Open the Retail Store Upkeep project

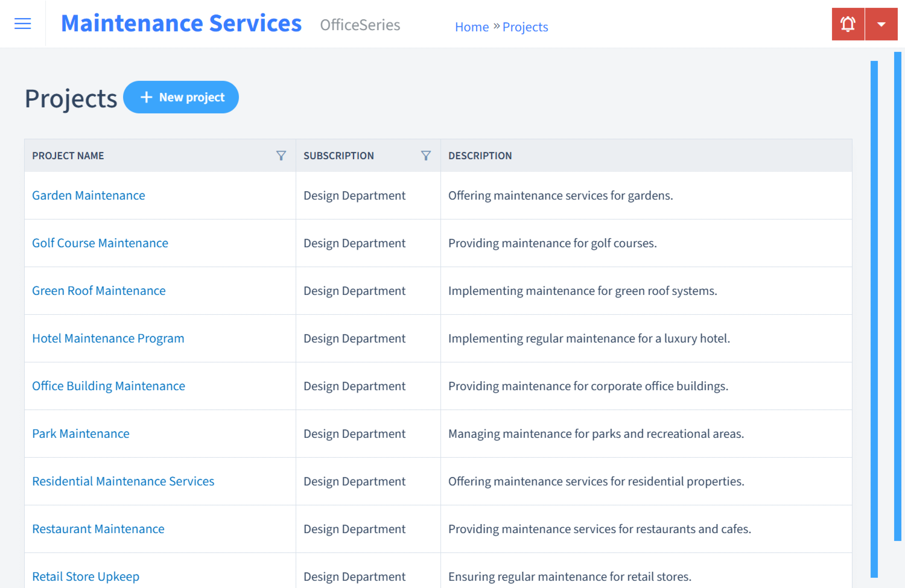click(86, 577)
